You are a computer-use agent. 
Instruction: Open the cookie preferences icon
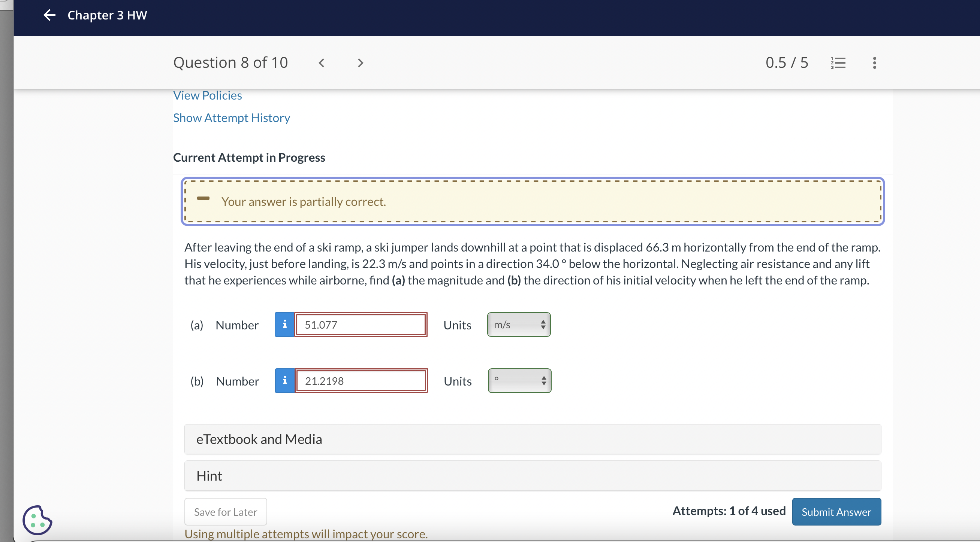(37, 520)
